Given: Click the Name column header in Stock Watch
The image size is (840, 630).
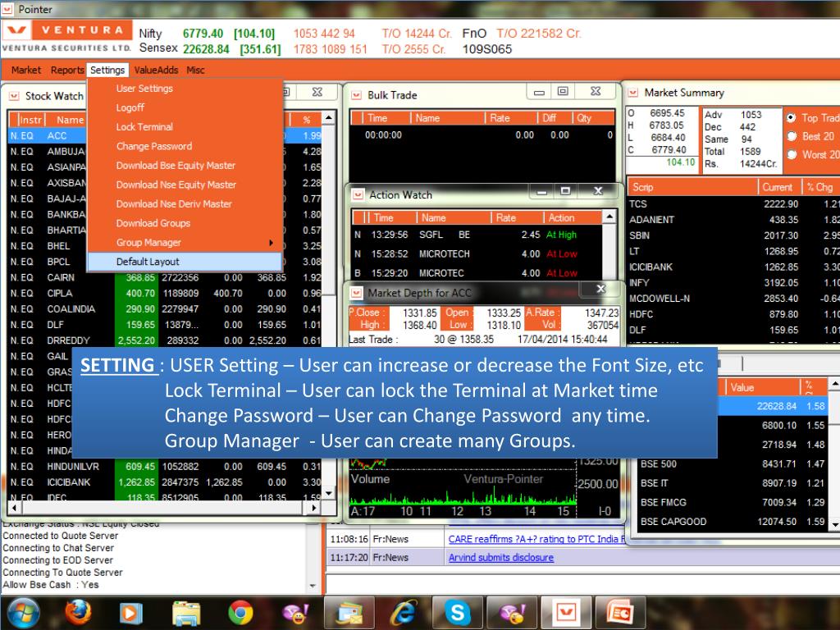Looking at the screenshot, I should [71, 120].
